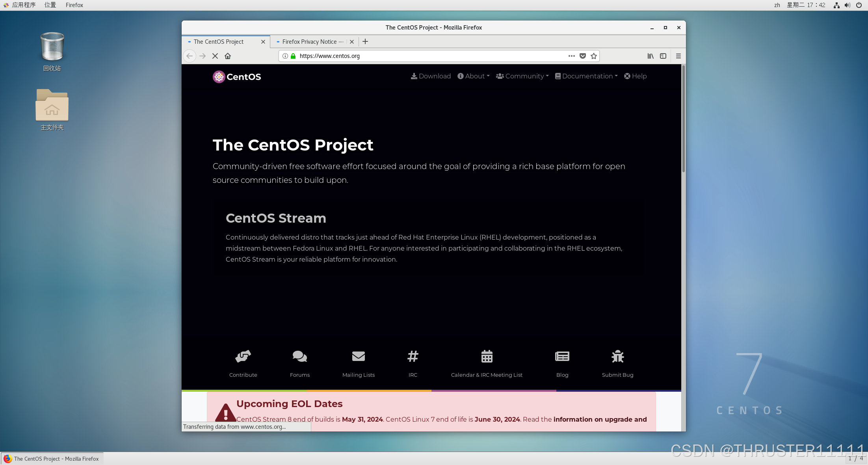This screenshot has width=868, height=465.
Task: Open the Contribute icon link
Action: 243,356
